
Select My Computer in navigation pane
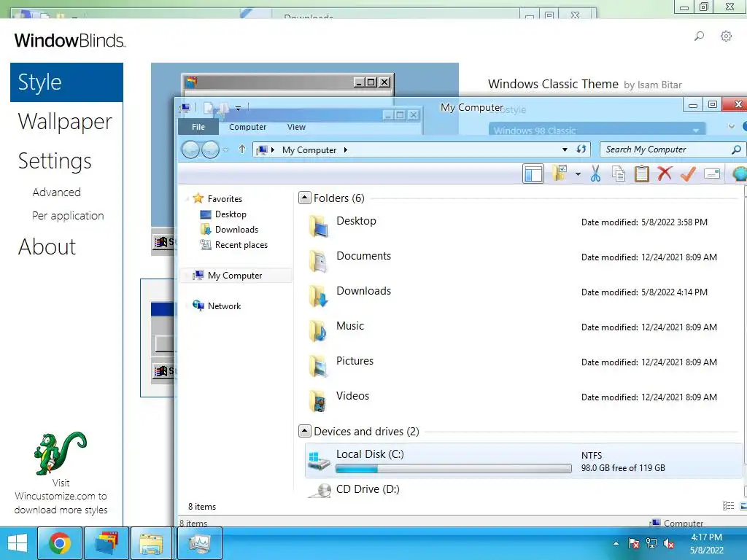(236, 275)
